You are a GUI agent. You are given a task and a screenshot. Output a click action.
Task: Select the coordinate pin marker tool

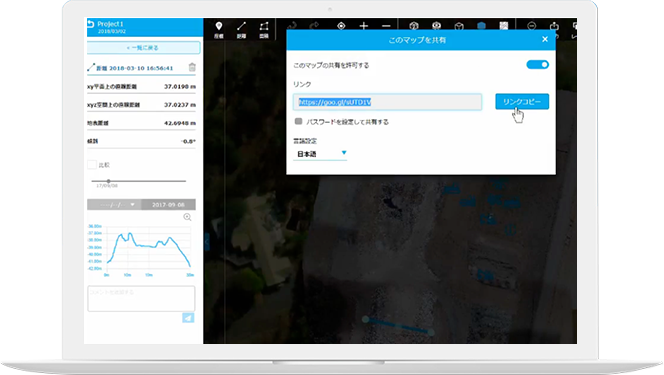coord(219,29)
